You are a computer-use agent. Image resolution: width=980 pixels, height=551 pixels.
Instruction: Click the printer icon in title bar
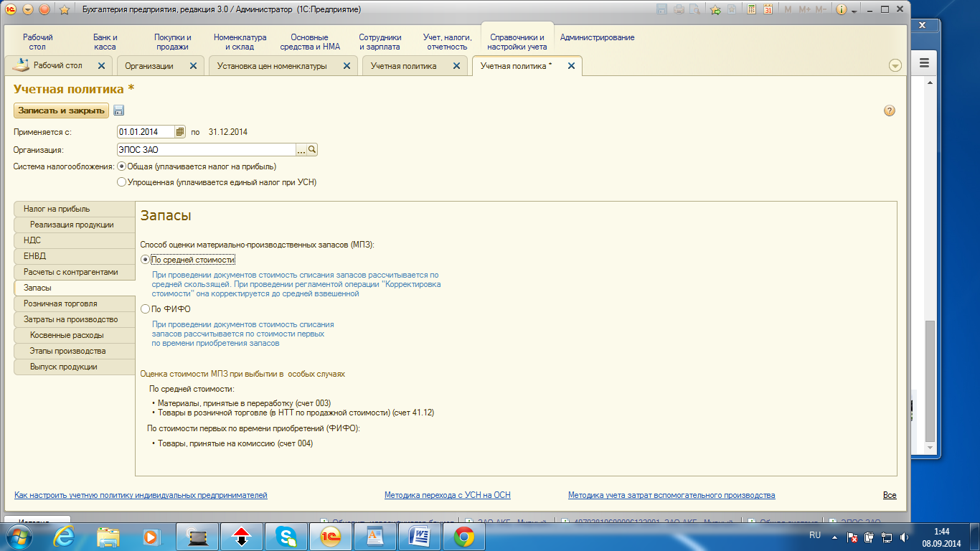[678, 9]
